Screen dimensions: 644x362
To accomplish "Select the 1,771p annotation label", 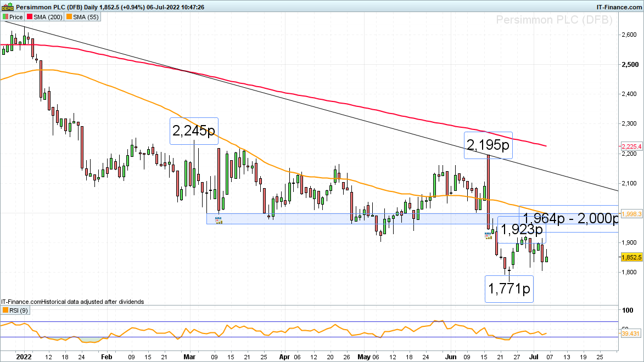I will 509,289.
